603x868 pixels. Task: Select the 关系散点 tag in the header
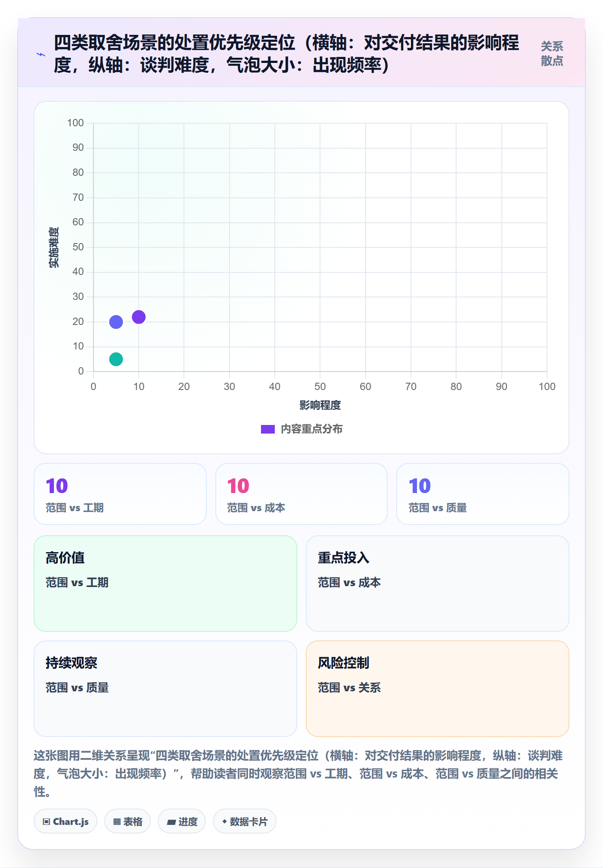point(552,54)
